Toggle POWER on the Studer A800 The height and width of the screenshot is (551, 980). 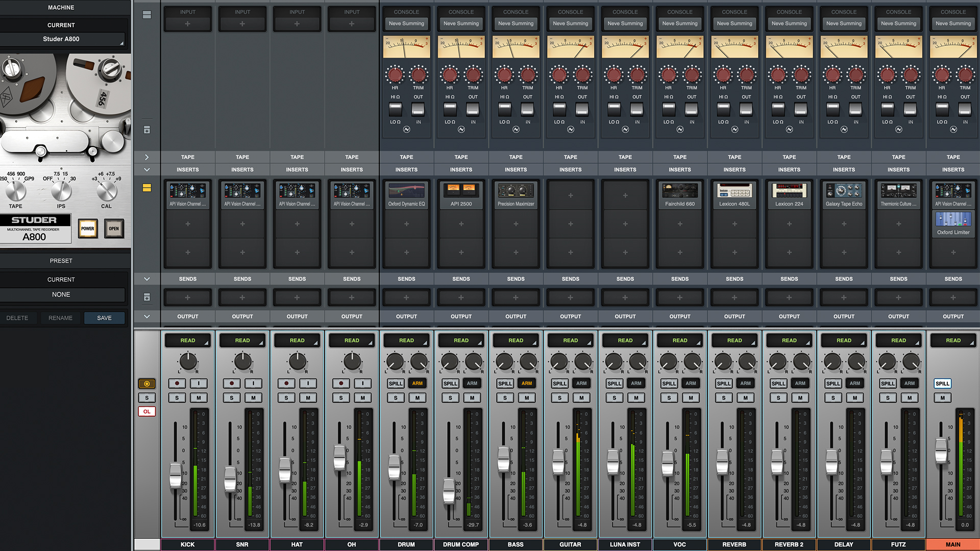pyautogui.click(x=87, y=229)
